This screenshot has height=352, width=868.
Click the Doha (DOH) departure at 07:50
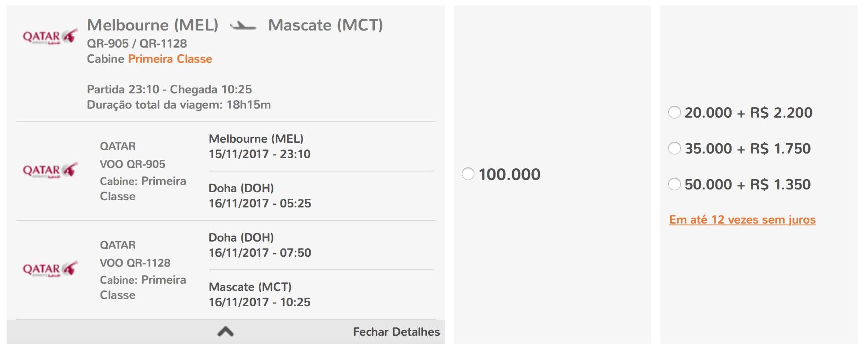[260, 245]
